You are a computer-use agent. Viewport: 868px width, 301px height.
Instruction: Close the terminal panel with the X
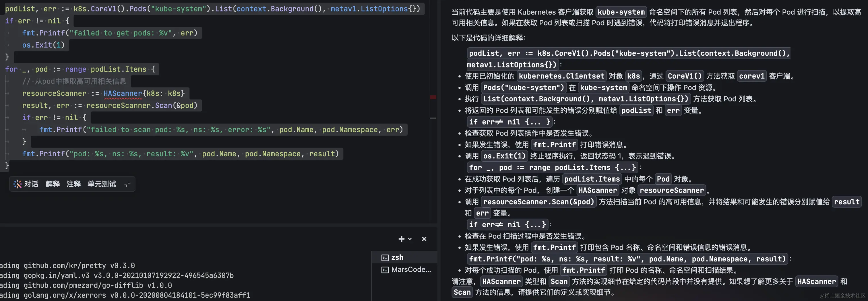click(424, 239)
